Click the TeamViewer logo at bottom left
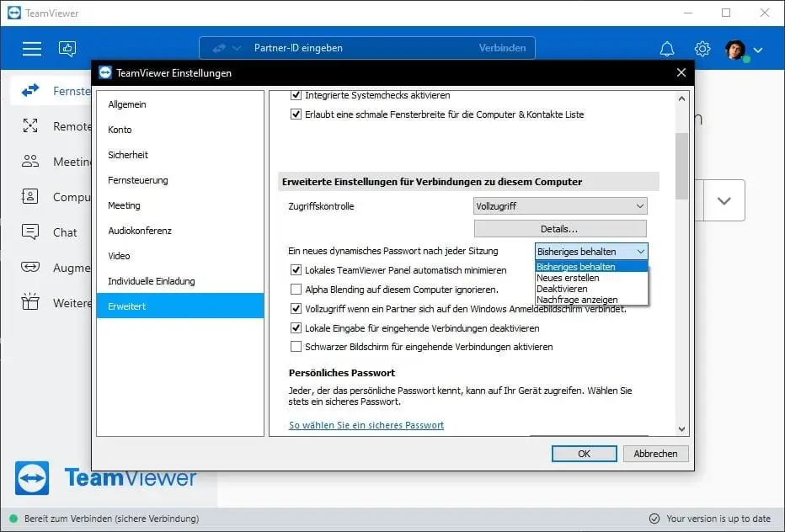The height and width of the screenshot is (532, 785). pyautogui.click(x=32, y=478)
